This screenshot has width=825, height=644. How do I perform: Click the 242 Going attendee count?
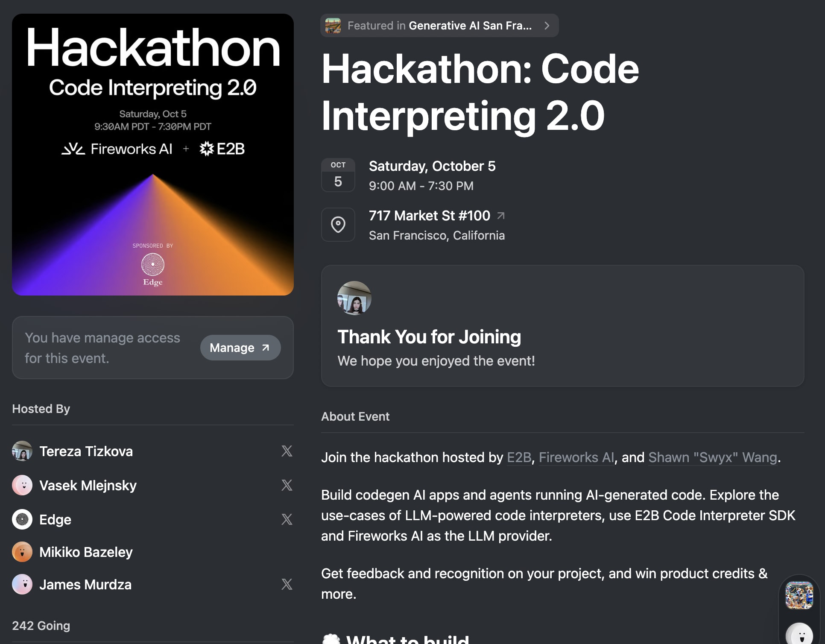pyautogui.click(x=41, y=626)
